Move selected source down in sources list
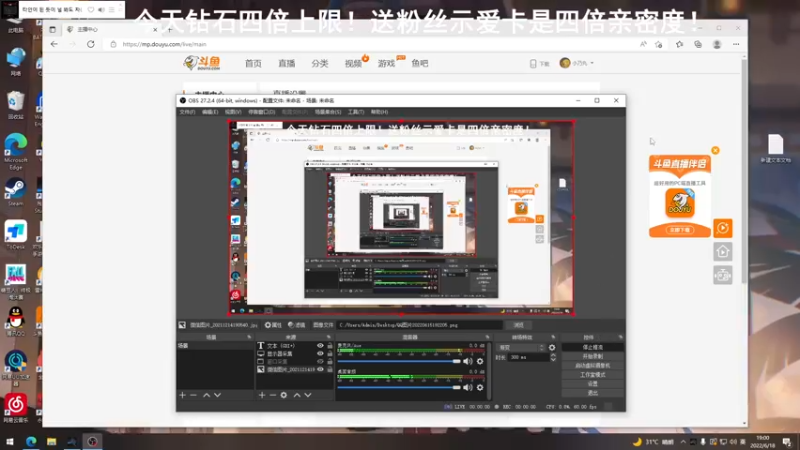Viewport: 800px width, 450px height. (x=308, y=395)
